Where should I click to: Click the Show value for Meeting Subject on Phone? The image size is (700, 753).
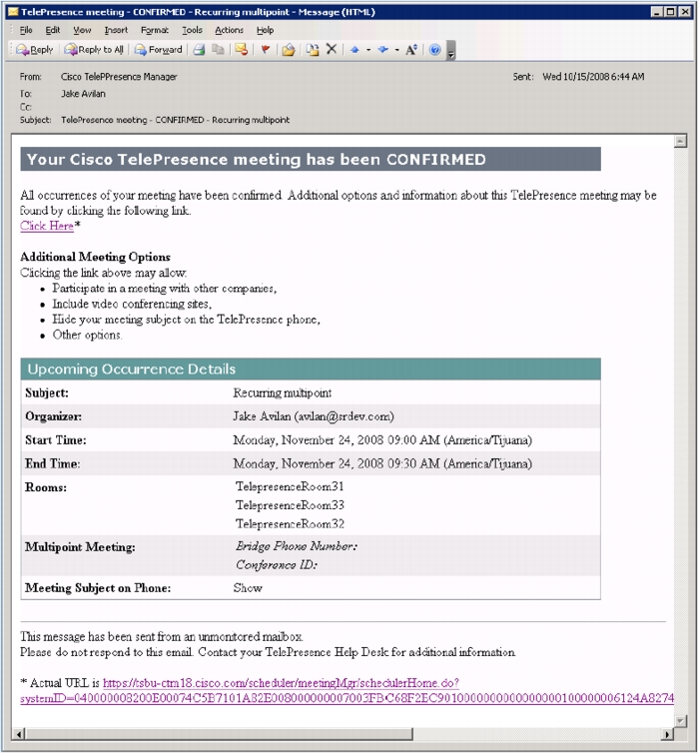pyautogui.click(x=248, y=588)
